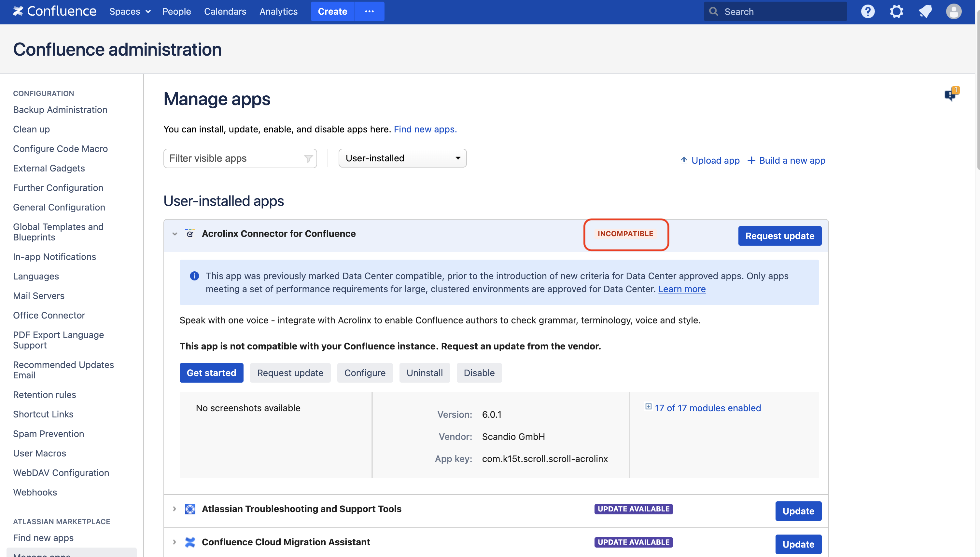Screen dimensions: 980x557
Task: Open Backup Administration in sidebar
Action: 60,110
